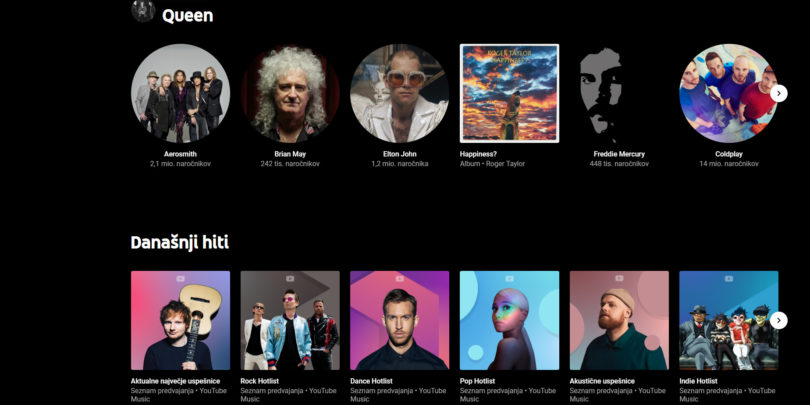Open the Coldplay artist circle

click(x=728, y=93)
